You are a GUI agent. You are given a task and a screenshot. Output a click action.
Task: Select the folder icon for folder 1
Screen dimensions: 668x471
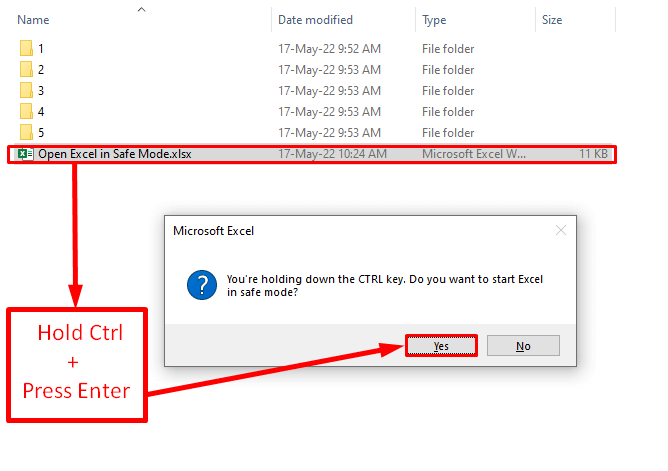tap(26, 48)
